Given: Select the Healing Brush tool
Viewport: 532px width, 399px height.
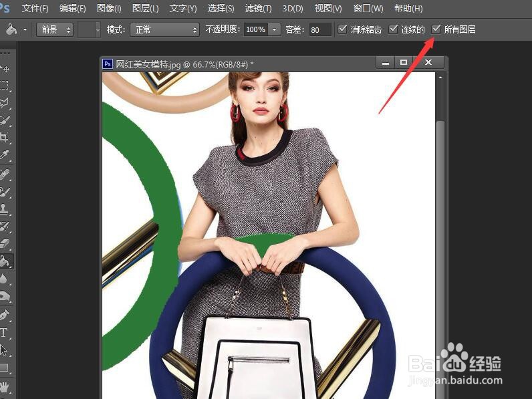Looking at the screenshot, I should click(5, 174).
